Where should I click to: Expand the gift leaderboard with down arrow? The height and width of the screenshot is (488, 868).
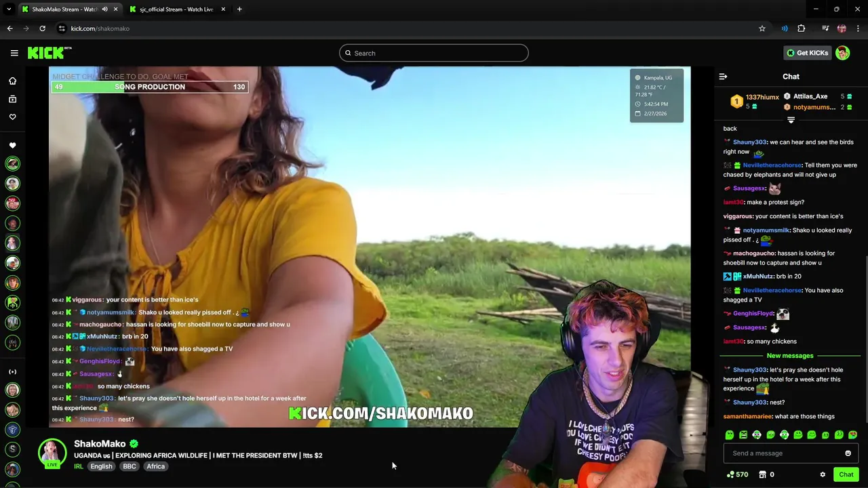(x=791, y=120)
